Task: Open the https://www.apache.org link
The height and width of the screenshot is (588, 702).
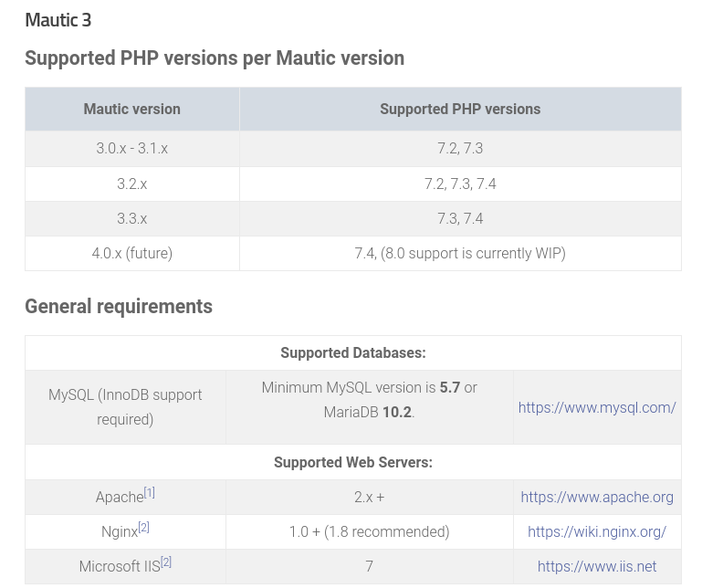Action: [597, 497]
